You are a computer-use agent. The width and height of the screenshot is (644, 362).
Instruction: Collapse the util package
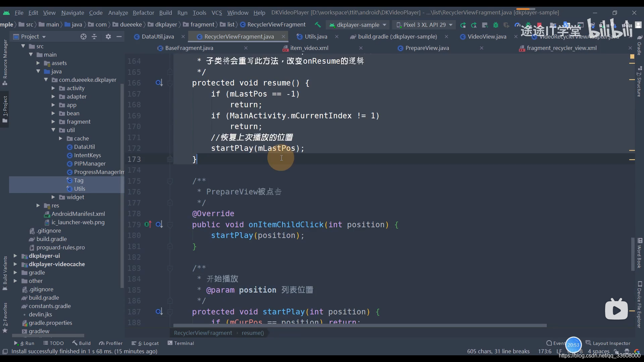tap(53, 130)
